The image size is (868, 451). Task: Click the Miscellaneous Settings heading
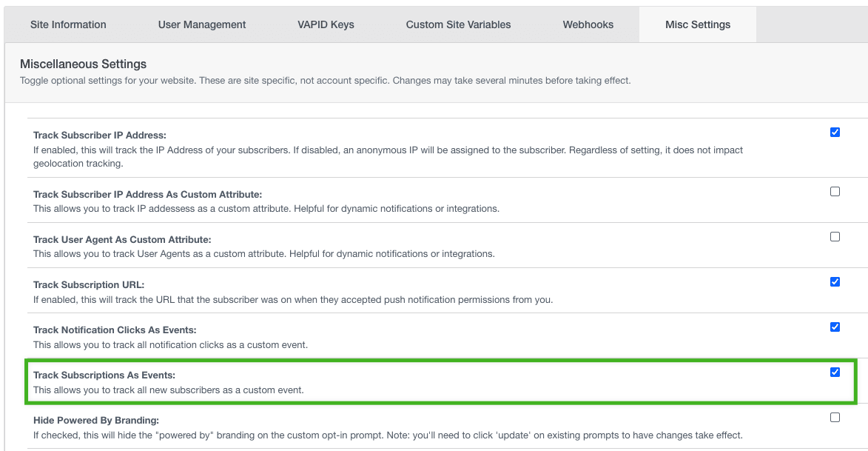coord(83,64)
